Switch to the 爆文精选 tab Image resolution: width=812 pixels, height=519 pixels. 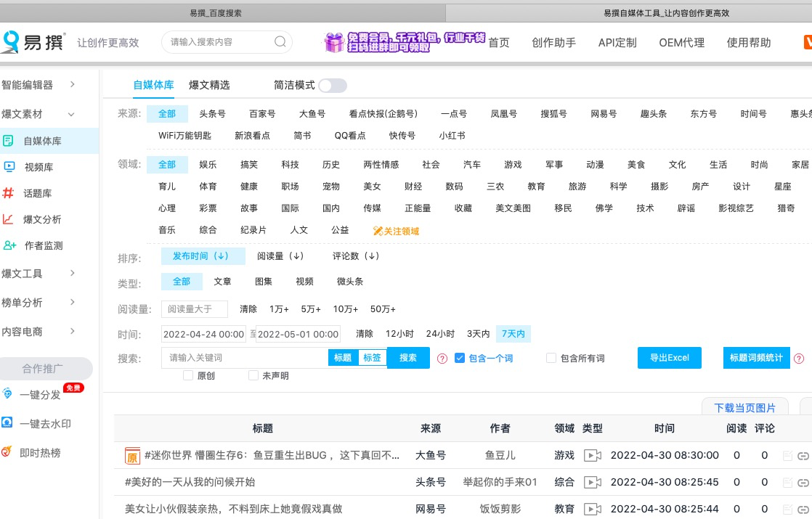tap(209, 85)
